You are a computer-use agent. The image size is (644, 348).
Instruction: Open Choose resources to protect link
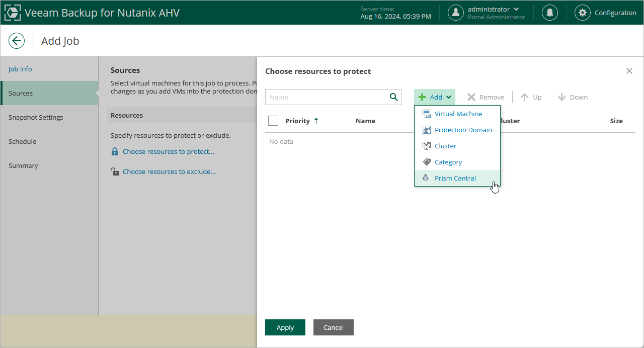tap(169, 151)
